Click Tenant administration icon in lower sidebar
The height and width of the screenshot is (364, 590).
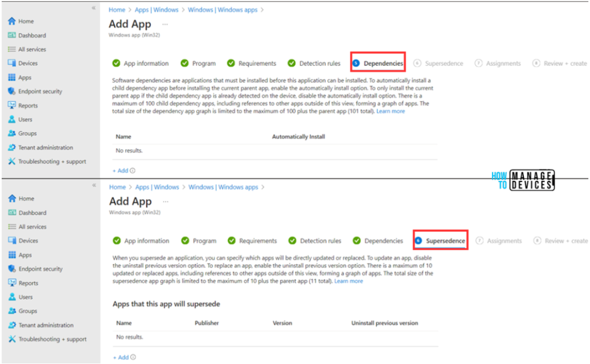pyautogui.click(x=12, y=325)
